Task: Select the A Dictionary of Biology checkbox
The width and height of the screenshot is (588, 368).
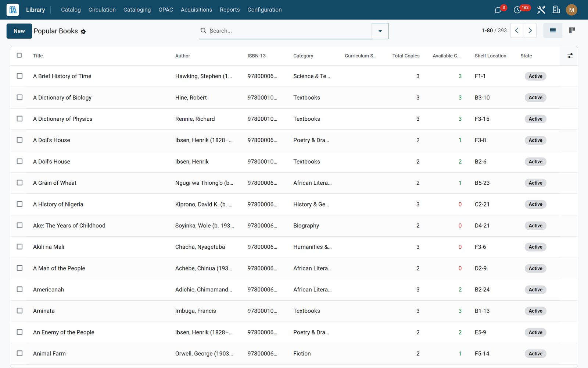Action: click(x=19, y=97)
